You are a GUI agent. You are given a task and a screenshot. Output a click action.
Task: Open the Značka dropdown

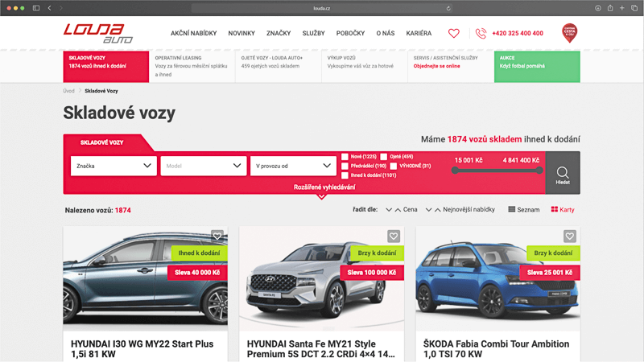coord(113,166)
